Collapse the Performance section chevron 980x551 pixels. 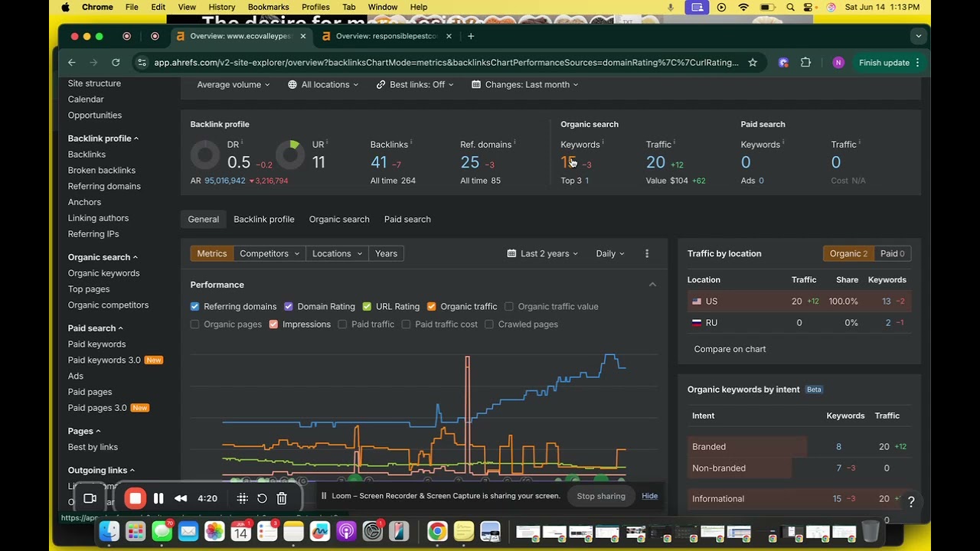click(x=652, y=285)
